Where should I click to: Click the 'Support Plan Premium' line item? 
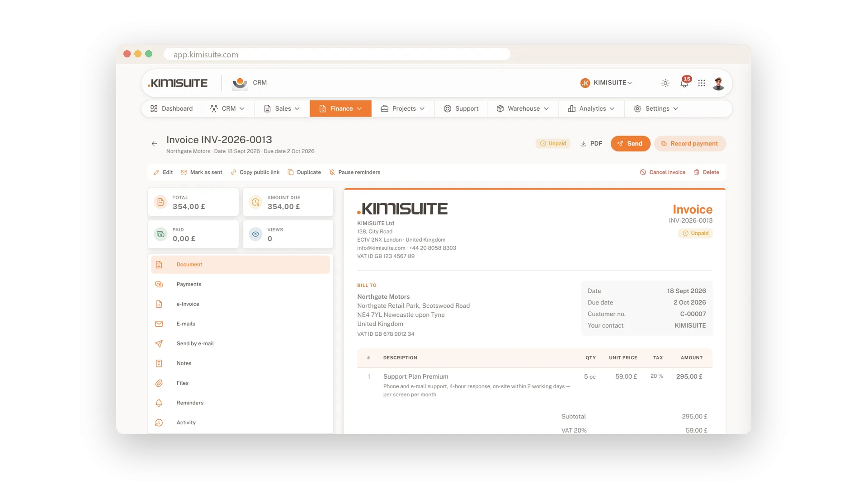[x=416, y=377]
